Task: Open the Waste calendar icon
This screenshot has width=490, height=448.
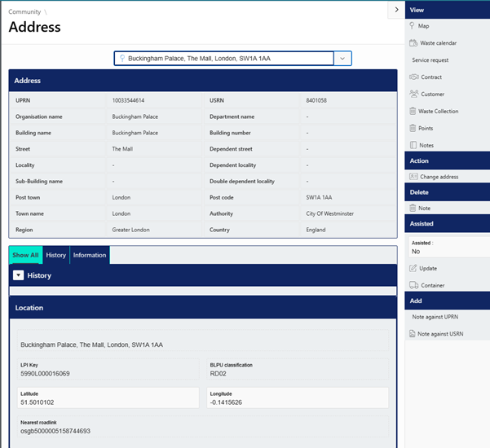Action: 413,43
